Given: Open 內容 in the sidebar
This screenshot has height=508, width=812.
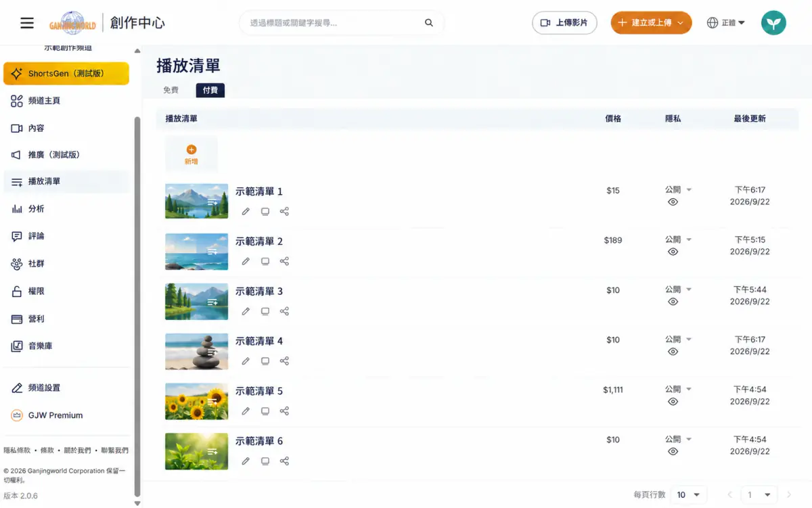Looking at the screenshot, I should [x=66, y=128].
